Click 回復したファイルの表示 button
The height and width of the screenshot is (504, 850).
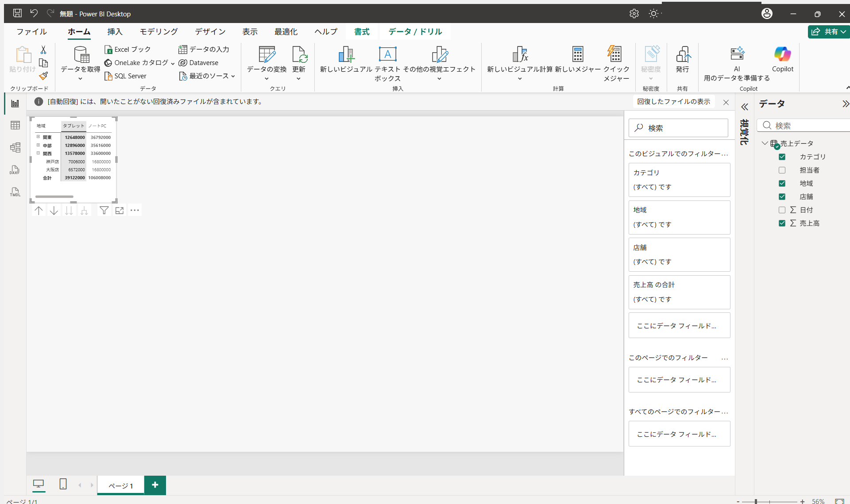[x=673, y=102]
